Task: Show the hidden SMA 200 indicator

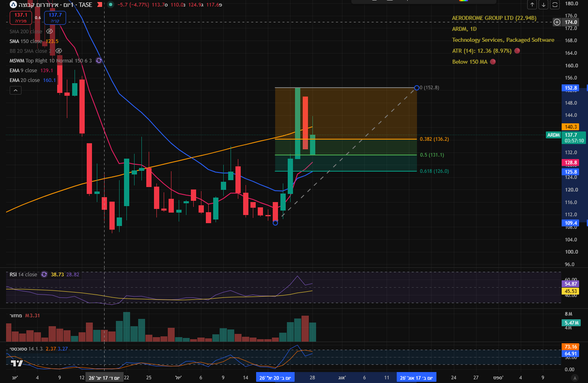Action: click(x=49, y=31)
